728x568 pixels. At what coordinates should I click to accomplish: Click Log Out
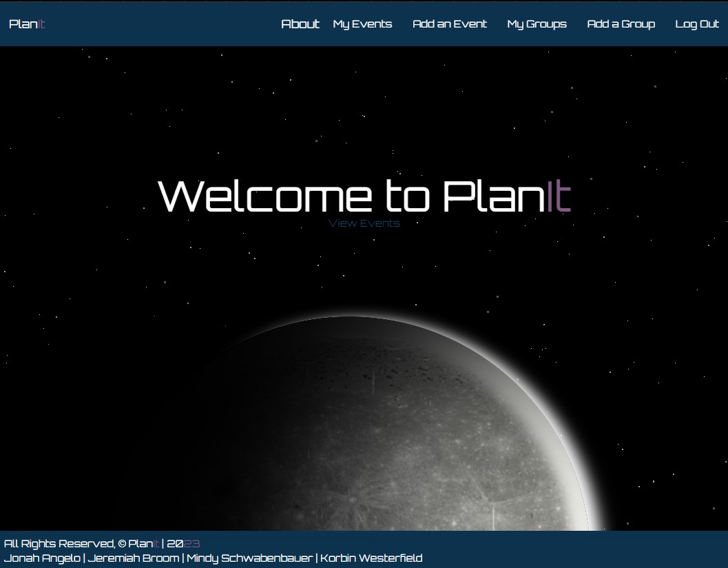point(697,24)
